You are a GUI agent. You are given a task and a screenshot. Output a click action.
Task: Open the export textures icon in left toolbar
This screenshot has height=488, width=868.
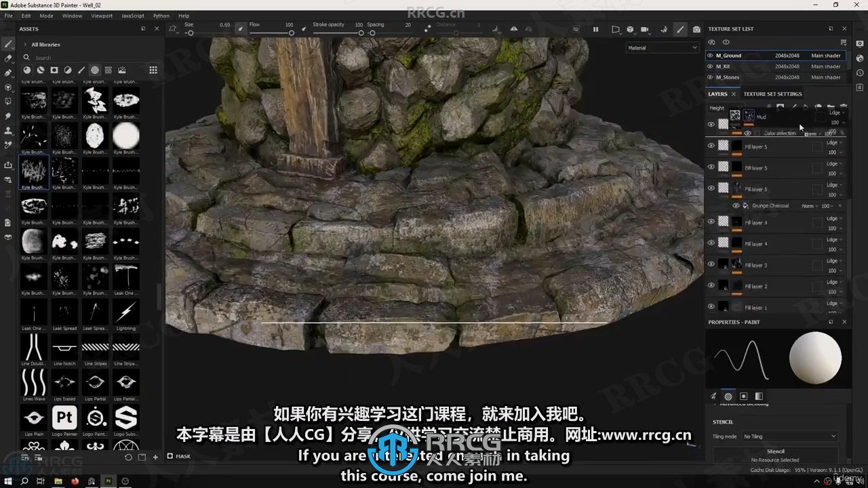8,165
